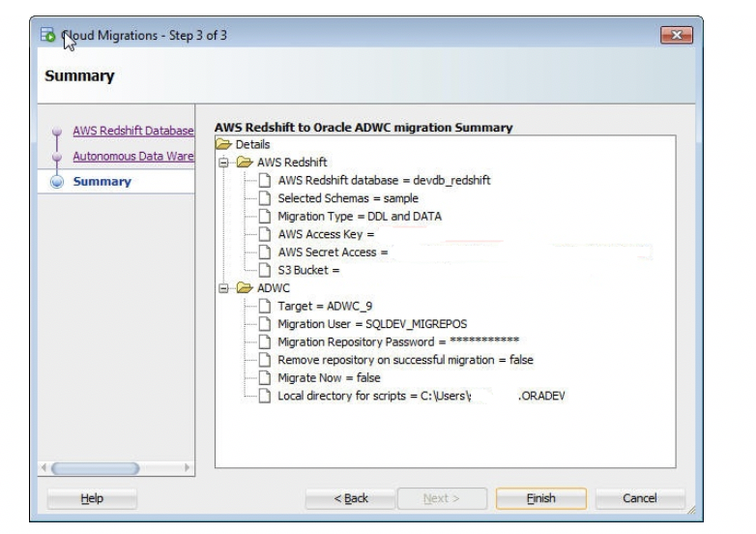Click the AWS Access Key document icon

264,234
